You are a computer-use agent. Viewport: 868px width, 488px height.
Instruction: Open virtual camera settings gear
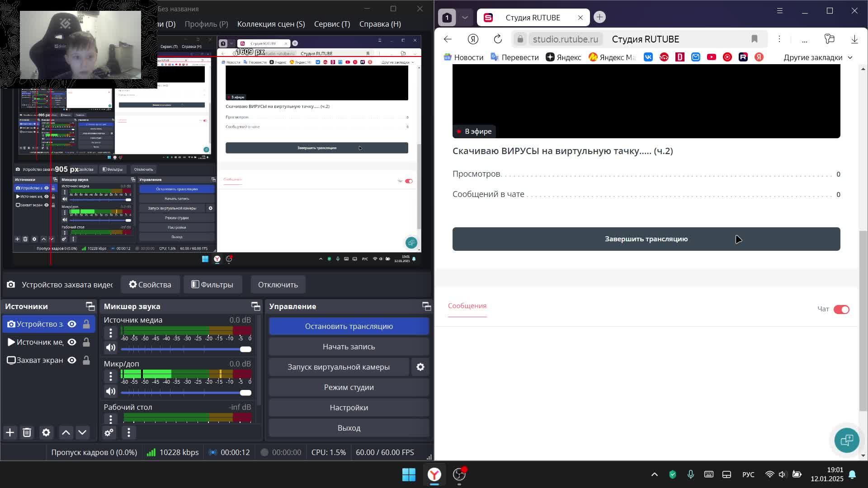[420, 367]
